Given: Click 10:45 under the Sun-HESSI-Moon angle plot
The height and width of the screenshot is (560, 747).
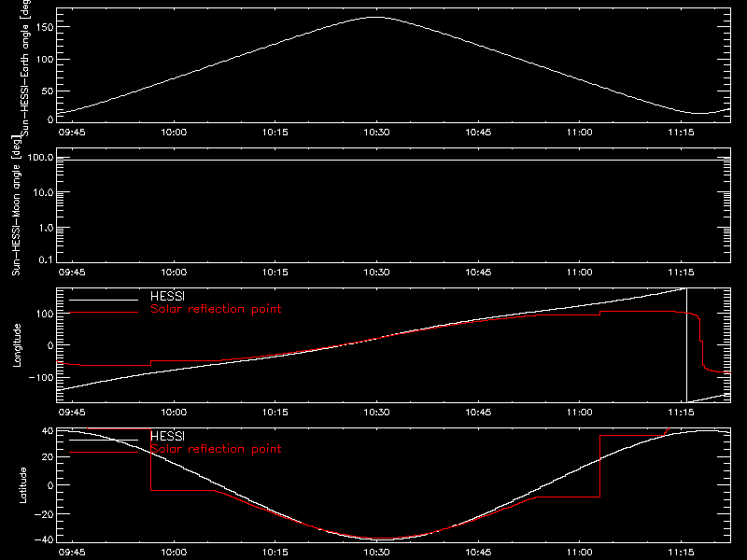Looking at the screenshot, I should (478, 273).
